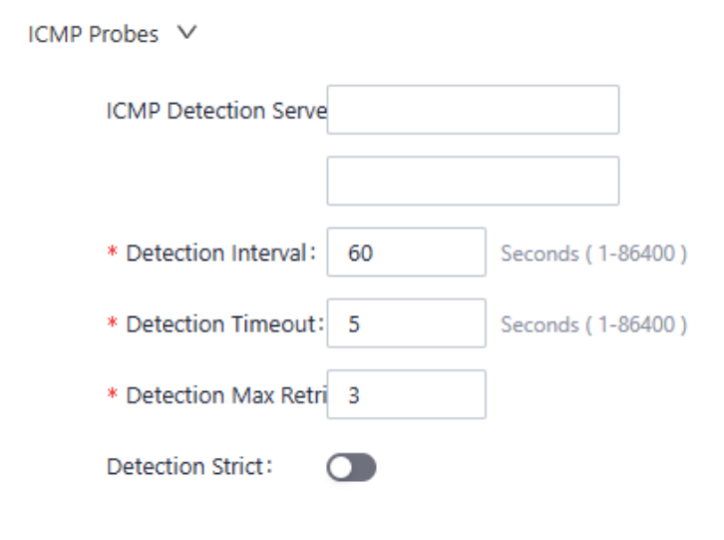724x540 pixels.
Task: Focus the first ICMP Detection Server field
Action: click(472, 110)
